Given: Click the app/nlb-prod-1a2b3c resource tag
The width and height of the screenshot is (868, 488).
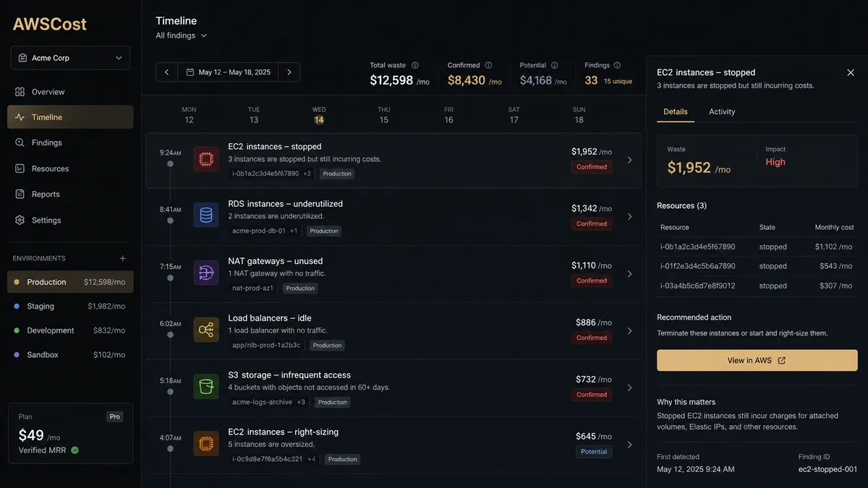Looking at the screenshot, I should pyautogui.click(x=266, y=345).
